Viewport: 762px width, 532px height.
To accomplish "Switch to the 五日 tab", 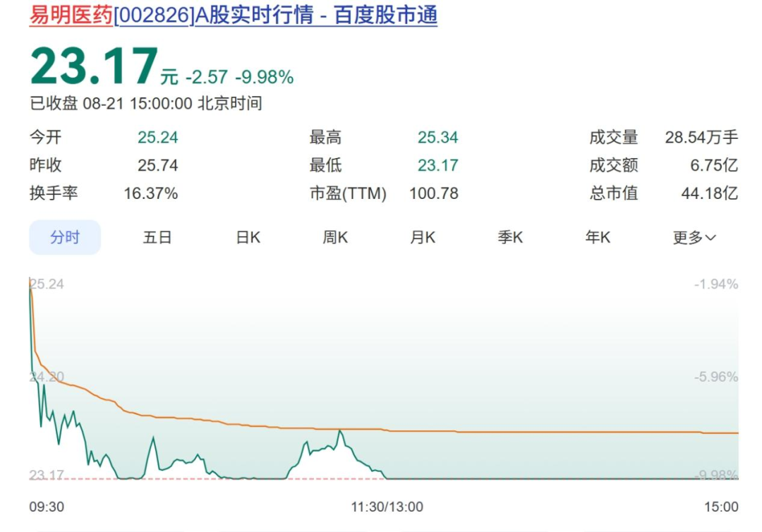I will tap(157, 237).
